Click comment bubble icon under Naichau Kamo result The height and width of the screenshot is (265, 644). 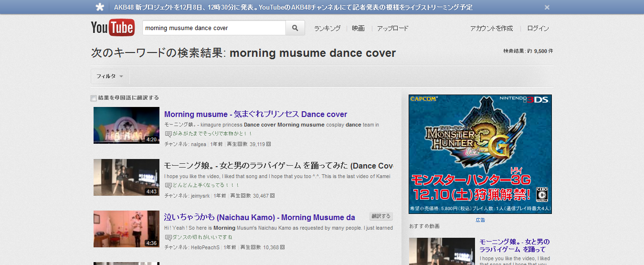click(168, 237)
